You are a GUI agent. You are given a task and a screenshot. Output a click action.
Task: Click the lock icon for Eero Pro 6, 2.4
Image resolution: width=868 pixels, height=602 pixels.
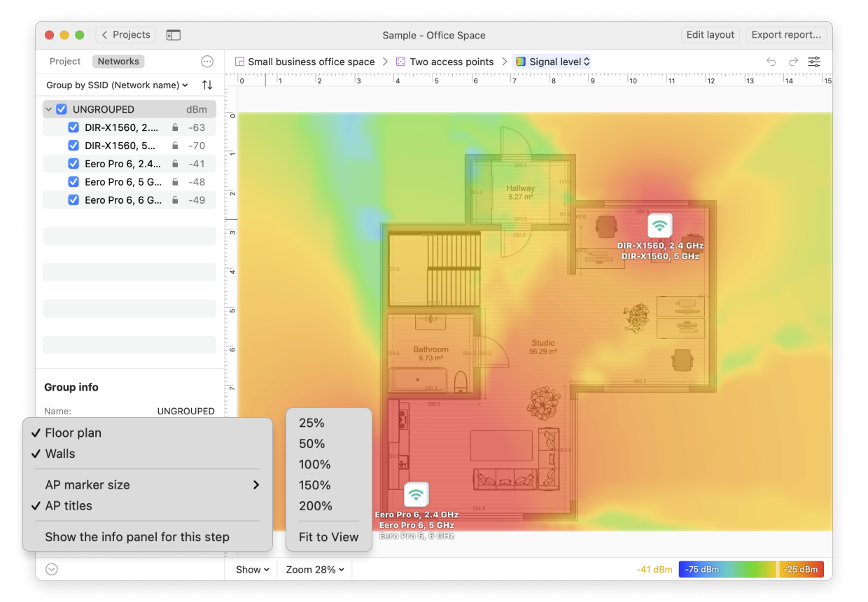point(175,164)
